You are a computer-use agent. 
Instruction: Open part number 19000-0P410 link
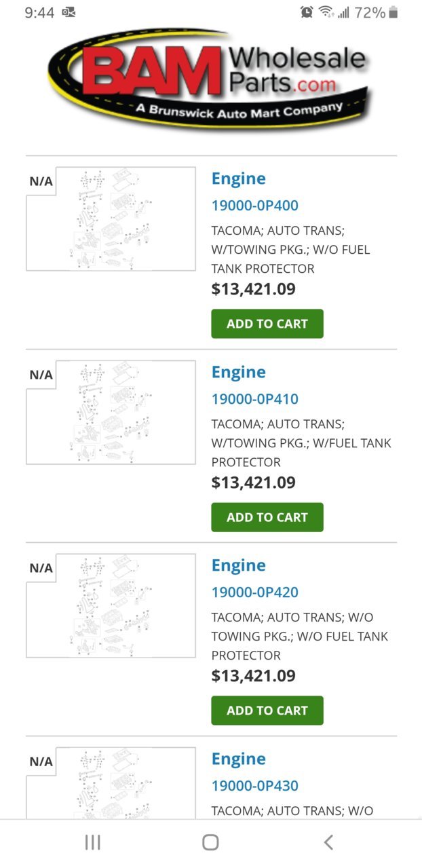[x=254, y=399]
